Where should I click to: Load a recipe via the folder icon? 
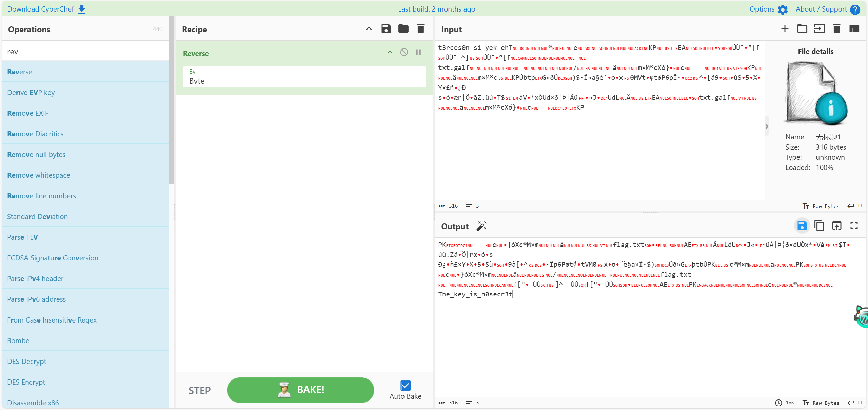coord(403,29)
